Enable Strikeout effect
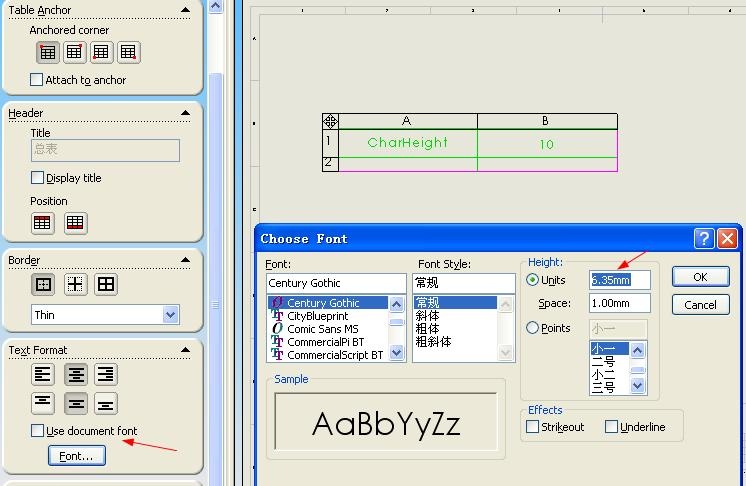This screenshot has width=746, height=486. (x=532, y=427)
